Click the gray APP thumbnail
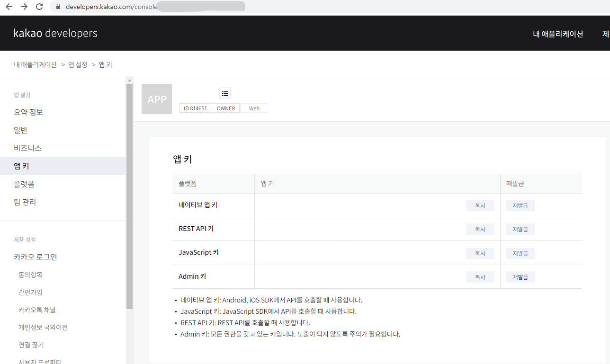610x364 pixels. pos(157,99)
